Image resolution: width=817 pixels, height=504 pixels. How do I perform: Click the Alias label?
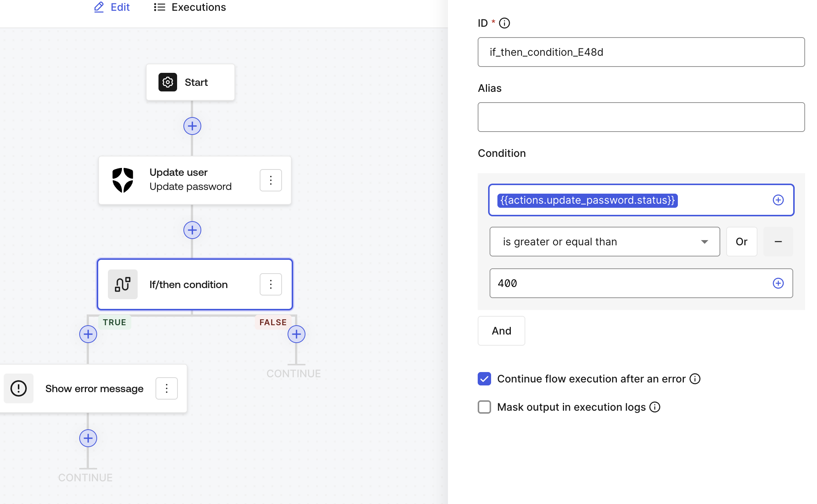490,88
